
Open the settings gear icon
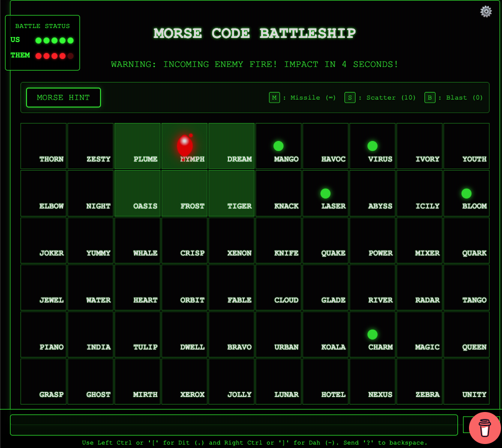[485, 11]
